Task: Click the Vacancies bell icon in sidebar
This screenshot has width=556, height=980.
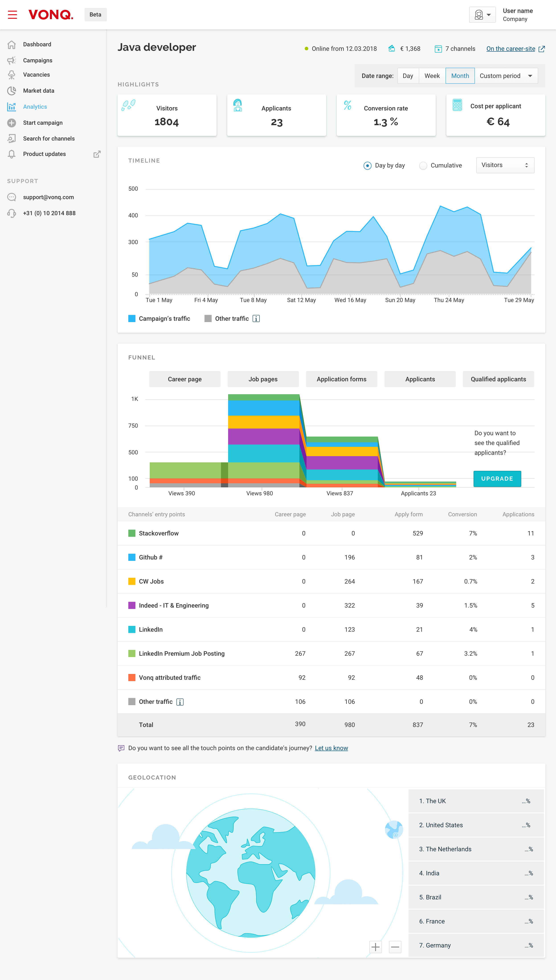Action: (11, 74)
